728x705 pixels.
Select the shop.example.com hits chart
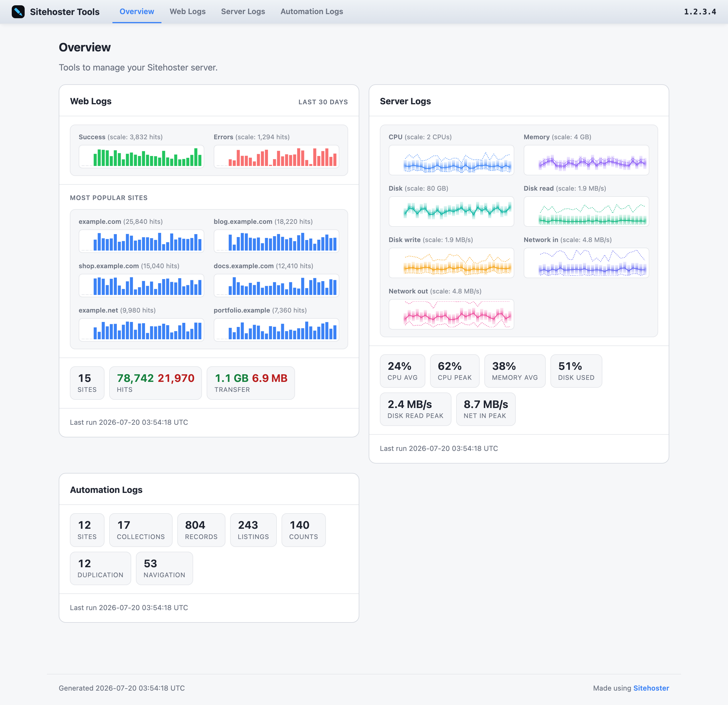click(x=141, y=286)
